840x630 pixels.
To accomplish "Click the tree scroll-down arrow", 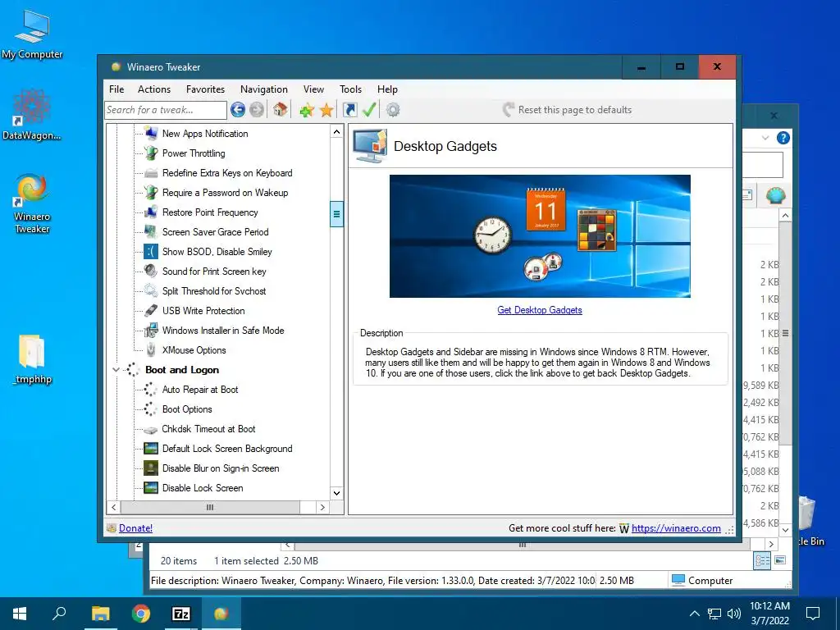I will point(336,493).
